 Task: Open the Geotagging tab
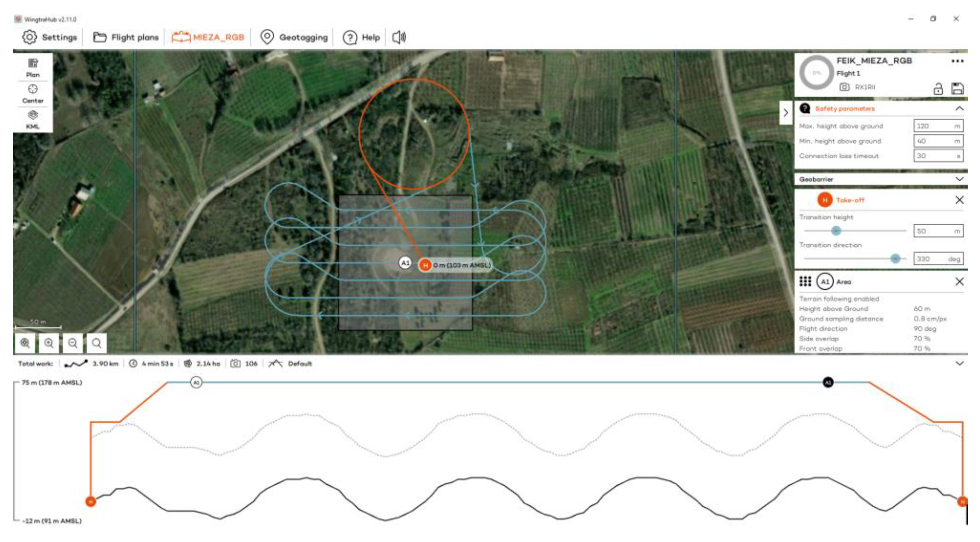pos(294,37)
